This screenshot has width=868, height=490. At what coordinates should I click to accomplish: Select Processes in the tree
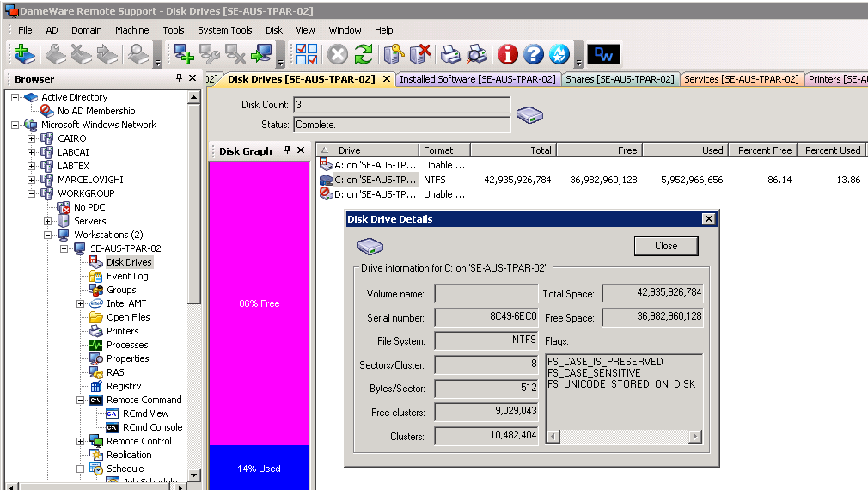[127, 345]
